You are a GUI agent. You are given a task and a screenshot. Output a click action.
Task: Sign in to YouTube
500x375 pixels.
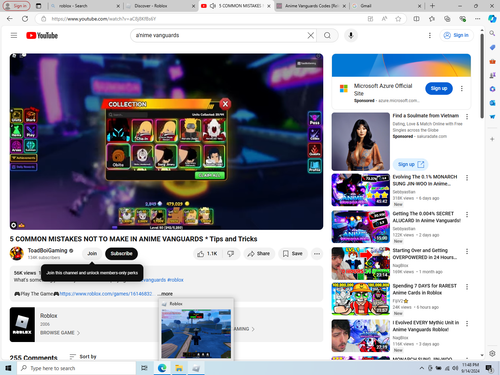point(456,35)
